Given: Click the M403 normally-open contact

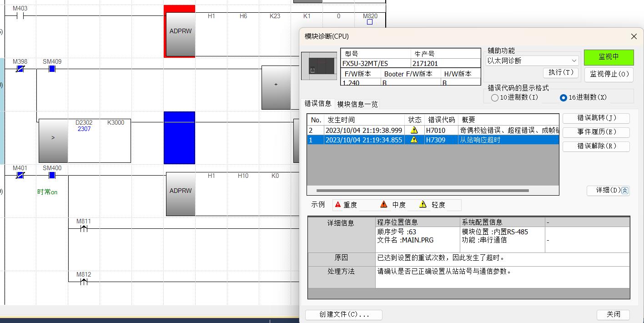Looking at the screenshot, I should 20,16.
